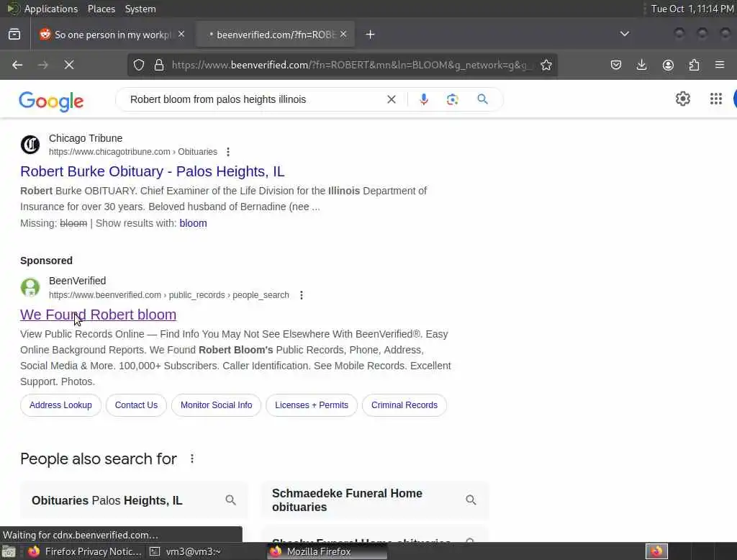Image resolution: width=737 pixels, height=560 pixels.
Task: Go back to previous page
Action: click(17, 65)
